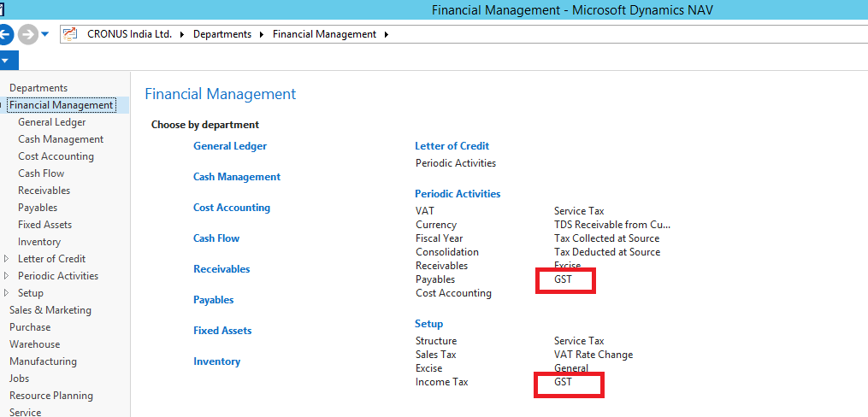Viewport: 868px width, 417px height.
Task: Click the Back navigation arrow icon
Action: point(5,34)
